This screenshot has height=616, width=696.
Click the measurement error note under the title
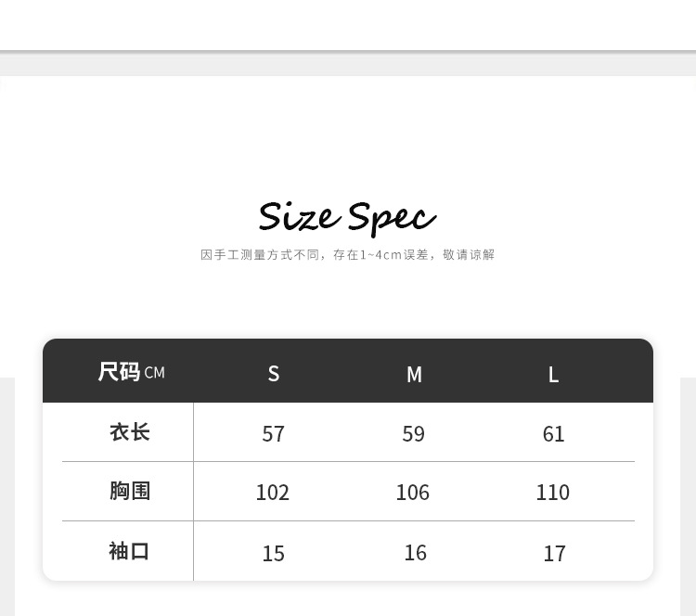click(347, 254)
